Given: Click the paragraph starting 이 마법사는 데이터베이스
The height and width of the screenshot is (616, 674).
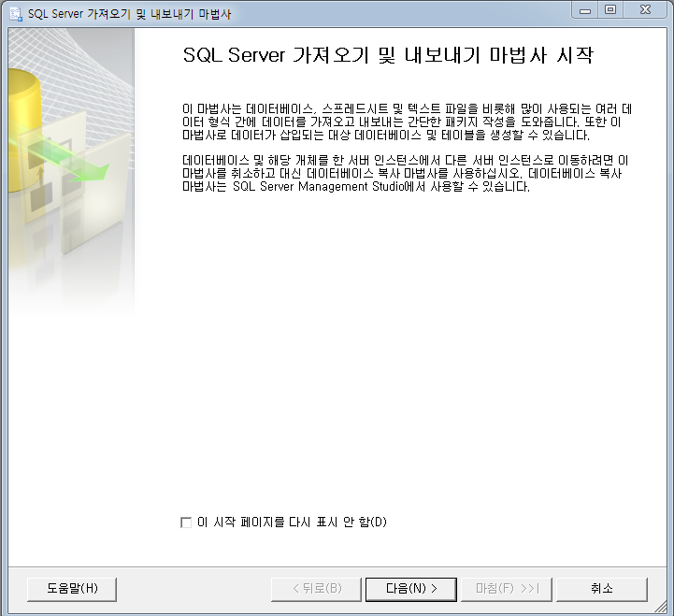Looking at the screenshot, I should (407, 122).
